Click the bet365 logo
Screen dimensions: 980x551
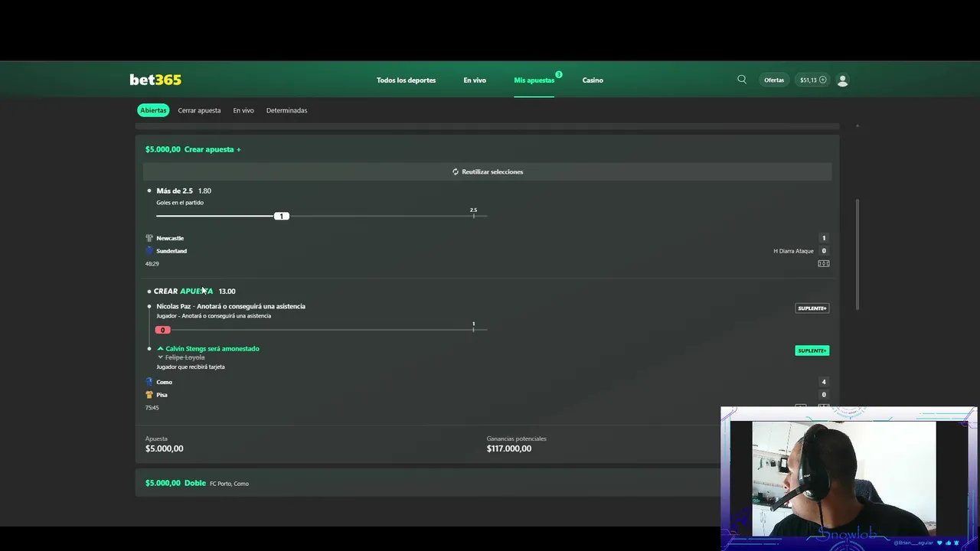[x=155, y=80]
